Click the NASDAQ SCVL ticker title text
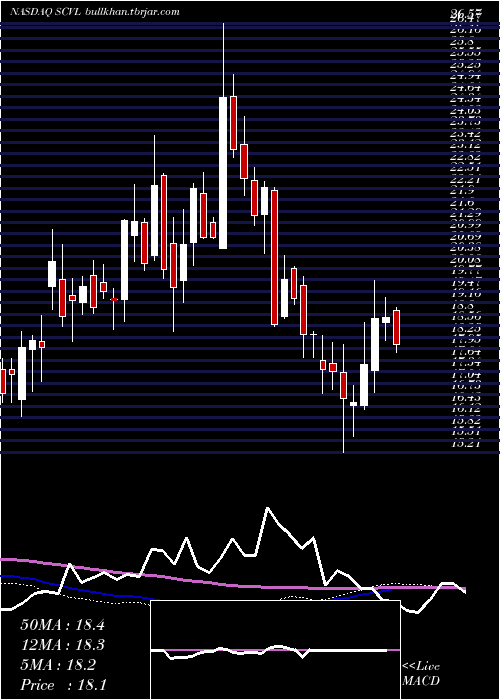 [x=45, y=12]
